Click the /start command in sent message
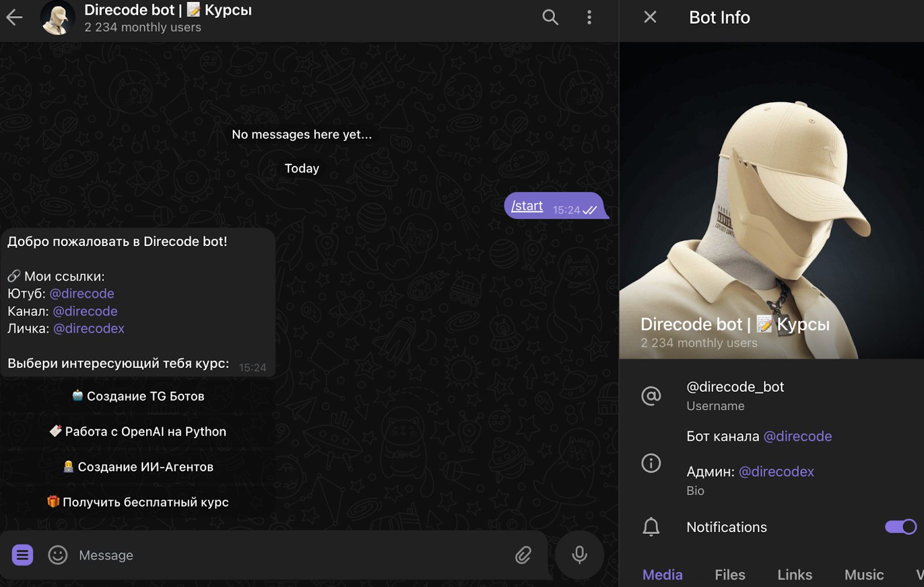Viewport: 924px width, 587px height. tap(527, 206)
